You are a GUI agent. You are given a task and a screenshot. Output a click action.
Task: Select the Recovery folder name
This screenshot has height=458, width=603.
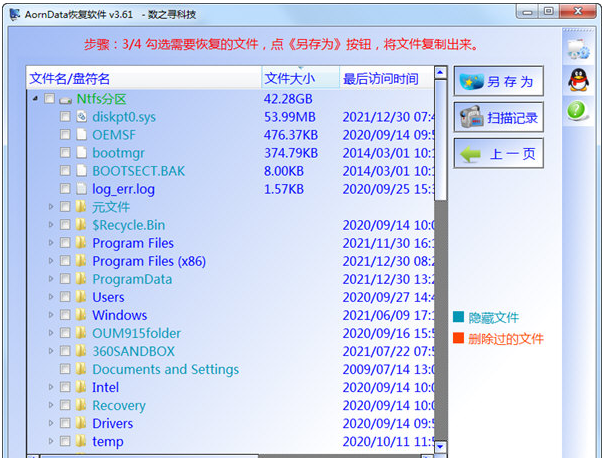tap(119, 405)
